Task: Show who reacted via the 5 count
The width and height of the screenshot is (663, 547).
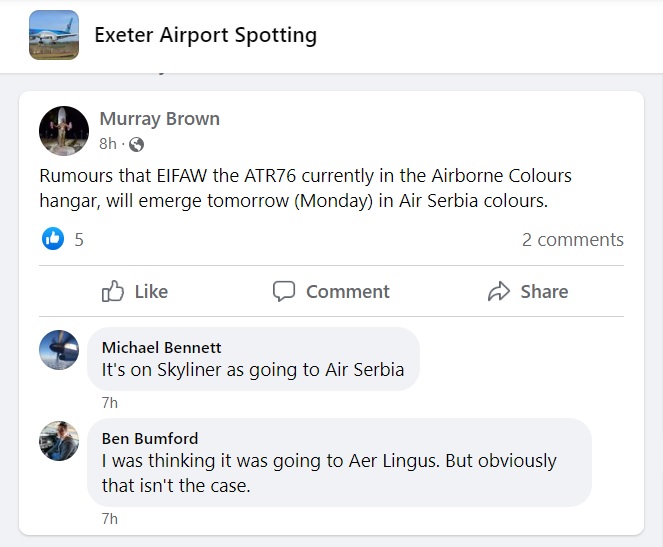Action: [79, 240]
